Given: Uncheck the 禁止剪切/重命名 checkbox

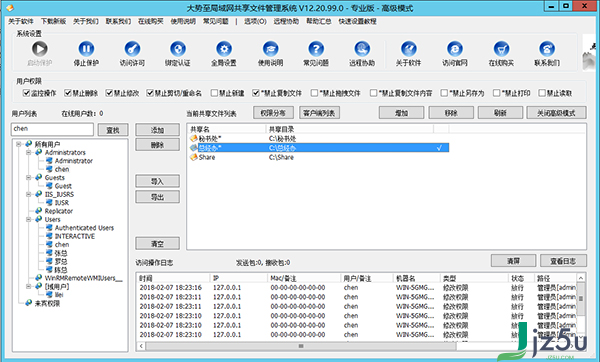Looking at the screenshot, I should point(150,93).
